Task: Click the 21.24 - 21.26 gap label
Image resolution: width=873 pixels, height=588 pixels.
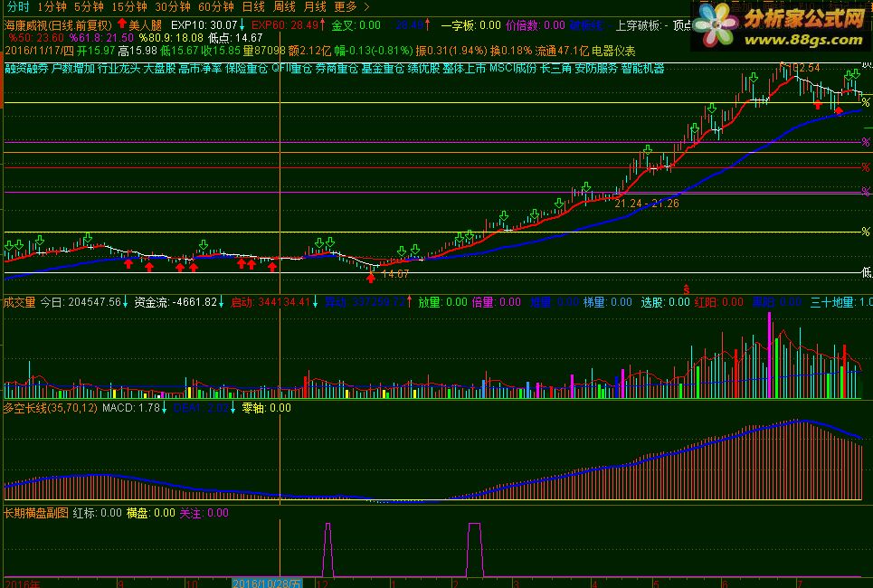Action: pos(647,204)
